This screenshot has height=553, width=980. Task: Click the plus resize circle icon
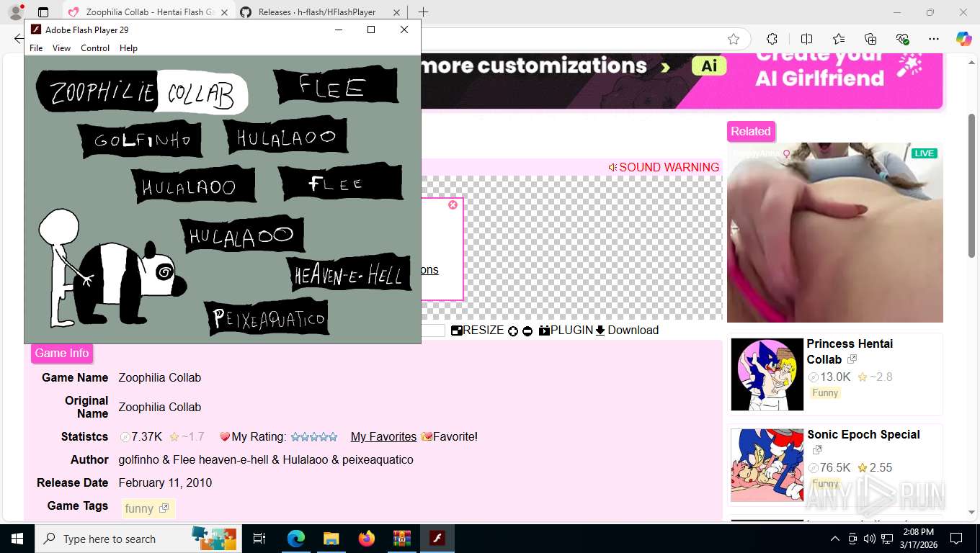click(x=513, y=331)
